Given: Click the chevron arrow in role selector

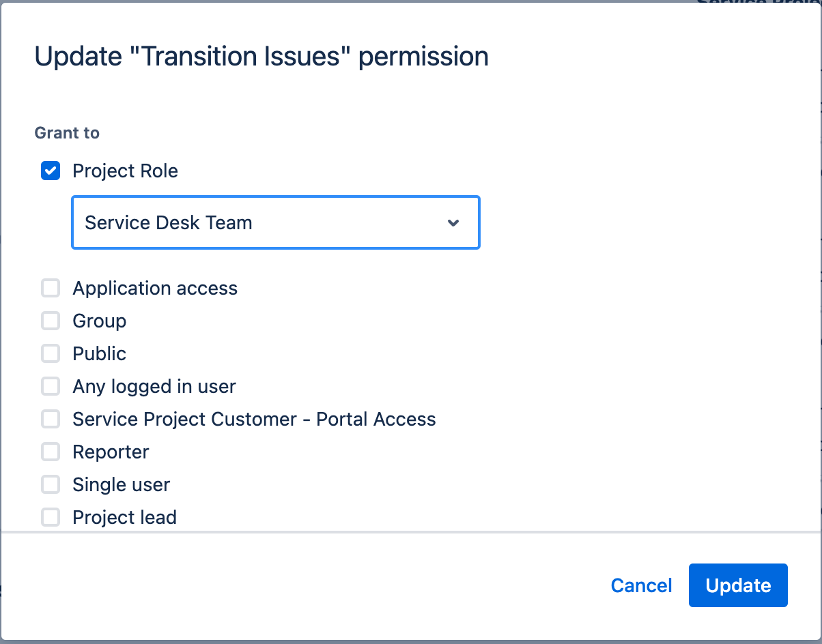Looking at the screenshot, I should click(x=453, y=222).
